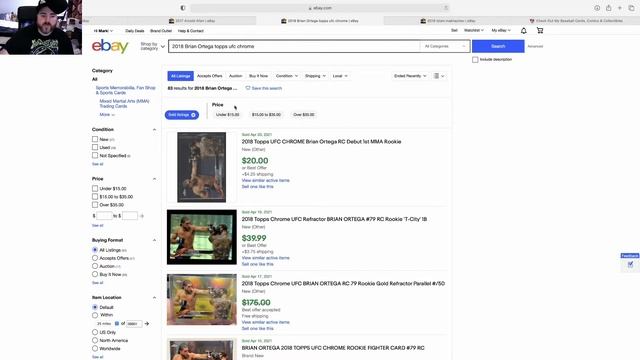Open the Help & Contact menu link

click(x=191, y=31)
